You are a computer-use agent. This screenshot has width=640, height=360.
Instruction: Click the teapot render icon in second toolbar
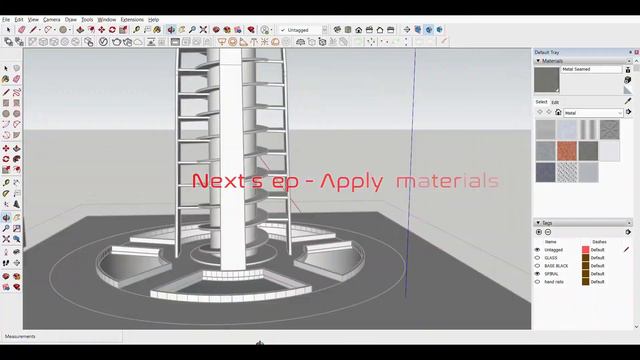pyautogui.click(x=116, y=42)
